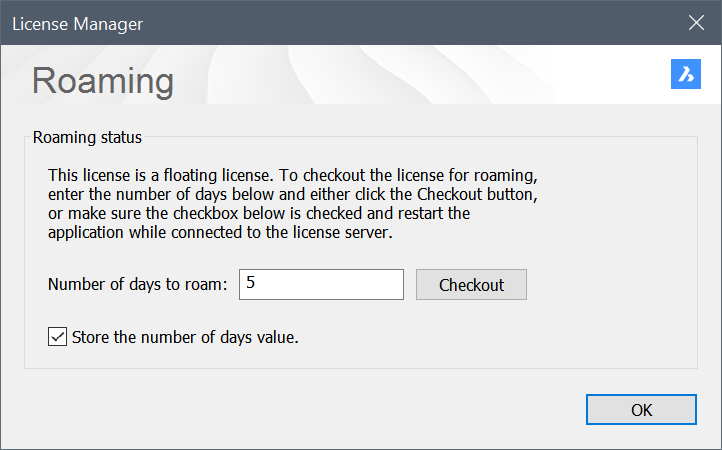Click the BricsCAD logo icon
The width and height of the screenshot is (722, 450).
point(686,74)
